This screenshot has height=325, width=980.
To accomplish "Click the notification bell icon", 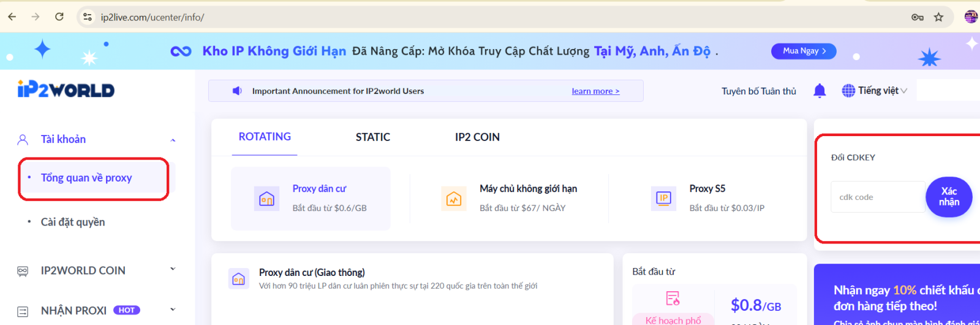I will [820, 91].
